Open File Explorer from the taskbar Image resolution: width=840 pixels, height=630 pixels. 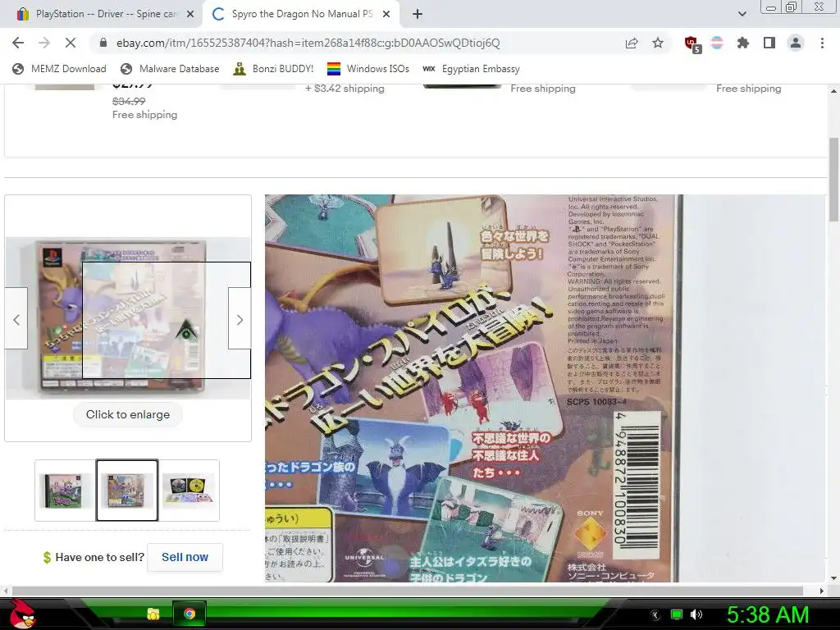tap(153, 614)
